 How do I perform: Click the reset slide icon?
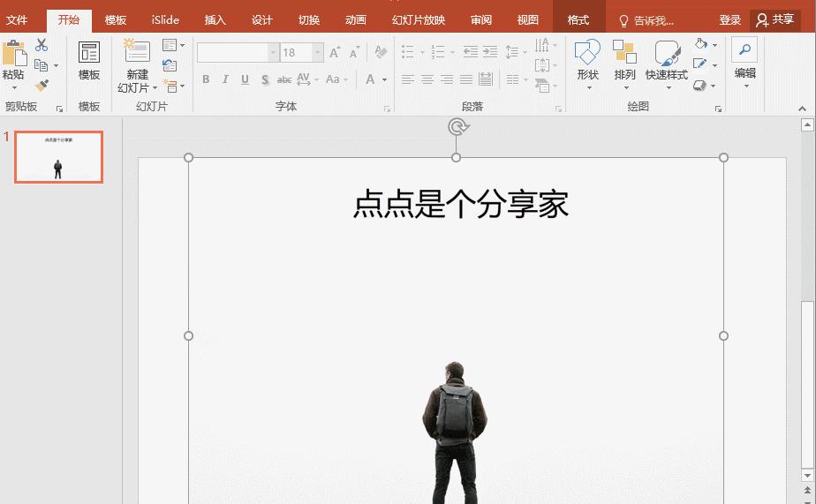(x=170, y=65)
